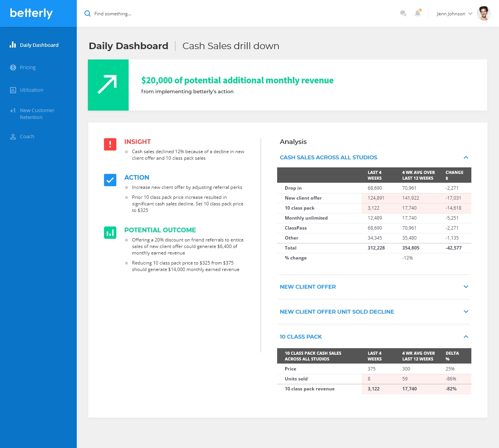Image resolution: width=499 pixels, height=448 pixels.
Task: Click the betterly logo
Action: (x=31, y=13)
